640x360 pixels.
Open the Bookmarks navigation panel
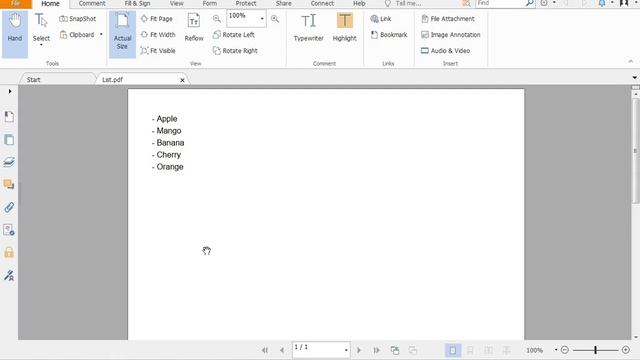(9, 117)
